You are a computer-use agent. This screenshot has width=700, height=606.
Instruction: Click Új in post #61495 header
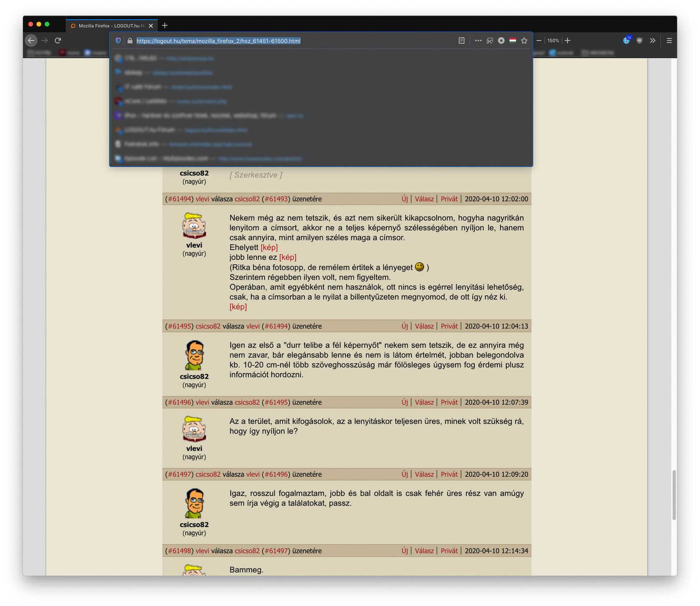pos(405,326)
